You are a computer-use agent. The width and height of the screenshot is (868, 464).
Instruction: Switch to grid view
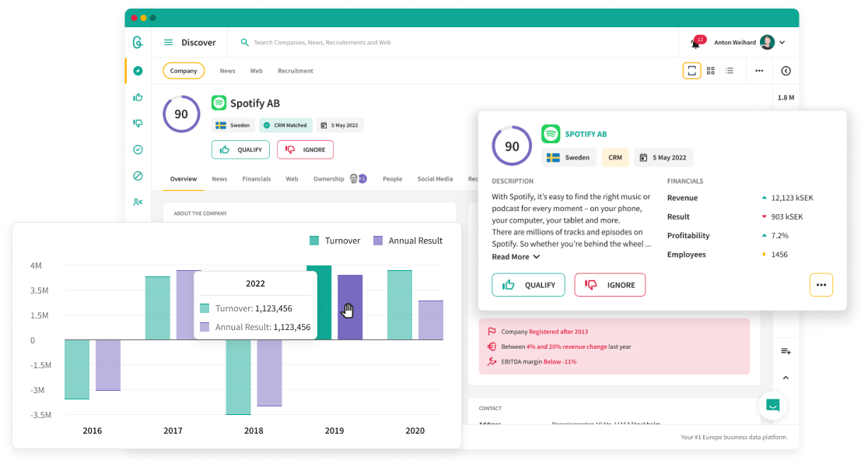(x=711, y=70)
